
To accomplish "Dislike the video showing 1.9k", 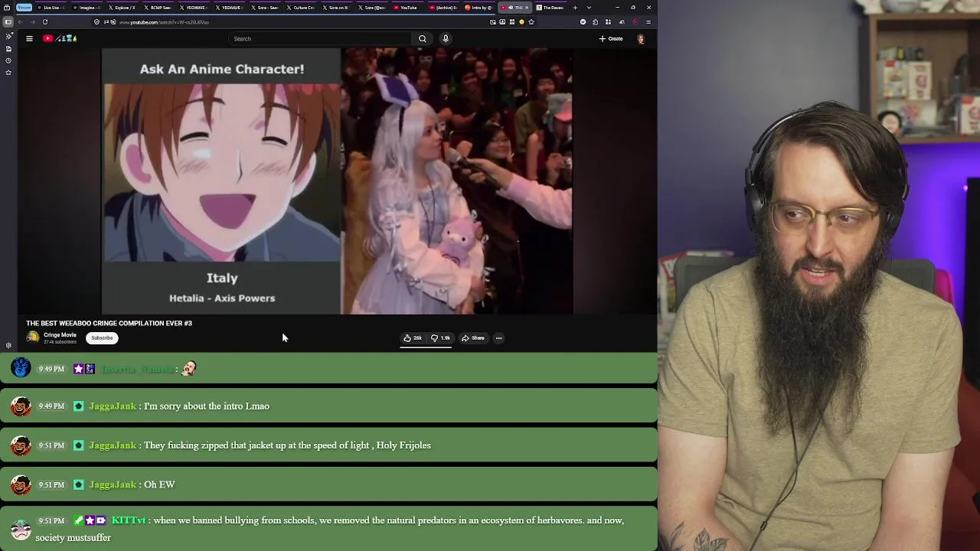I will pyautogui.click(x=441, y=337).
